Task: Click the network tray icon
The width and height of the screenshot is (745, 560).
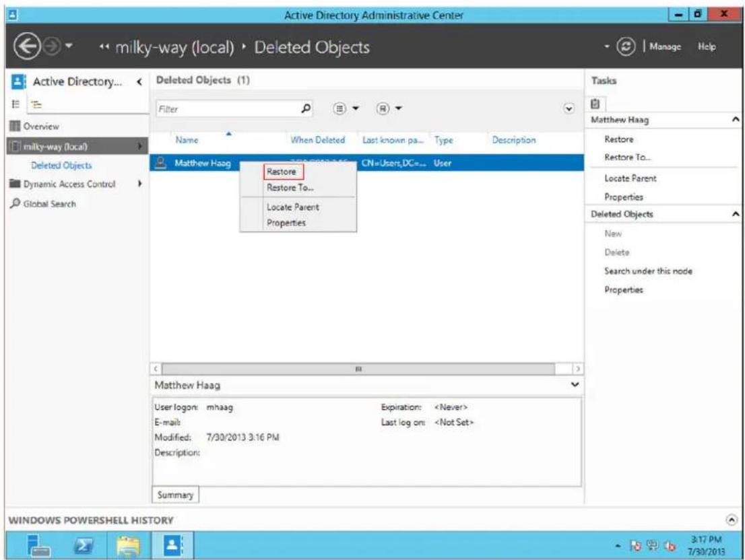Action: coord(653,546)
